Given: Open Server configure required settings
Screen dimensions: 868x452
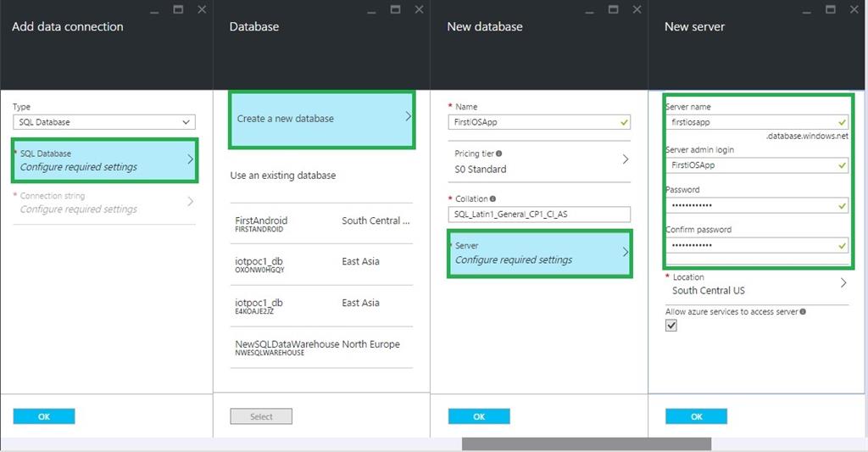Looking at the screenshot, I should [539, 253].
